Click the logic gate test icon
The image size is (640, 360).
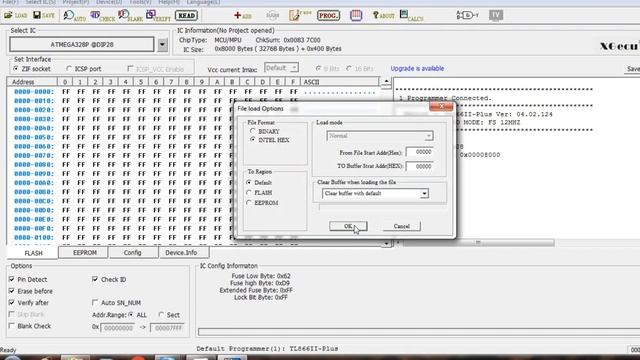tap(467, 16)
